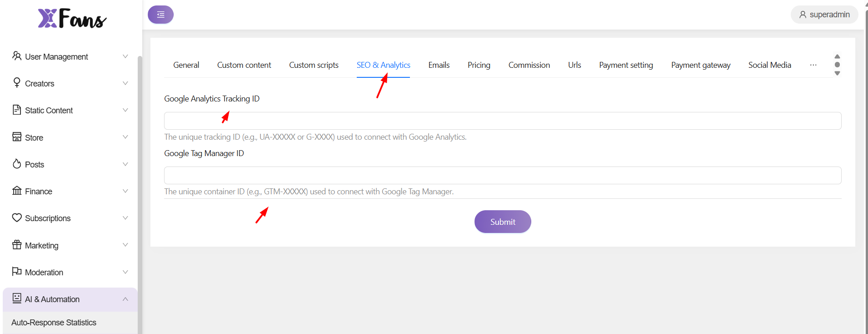The width and height of the screenshot is (868, 334).
Task: Click the Subscriptions heart icon
Action: [x=17, y=218]
